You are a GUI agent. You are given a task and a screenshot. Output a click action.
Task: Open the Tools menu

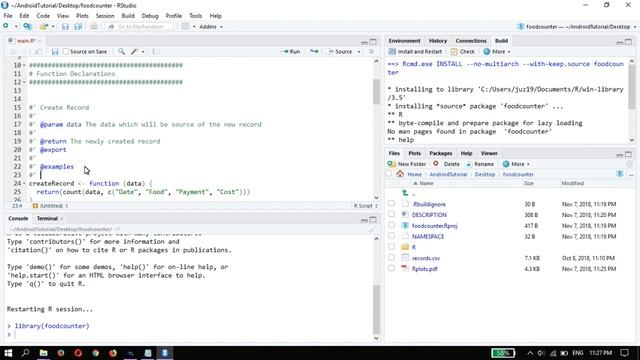coord(196,16)
